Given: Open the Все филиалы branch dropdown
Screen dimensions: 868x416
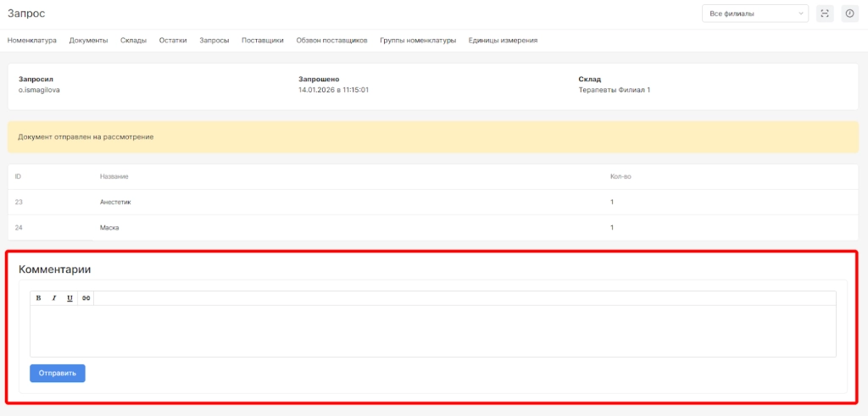Looking at the screenshot, I should (x=755, y=14).
